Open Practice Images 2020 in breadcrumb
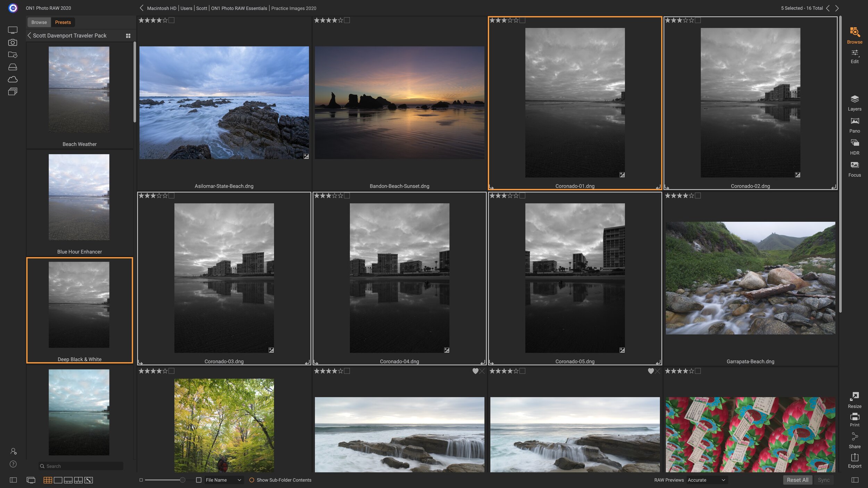Screen dimensions: 868x488 (x=294, y=8)
